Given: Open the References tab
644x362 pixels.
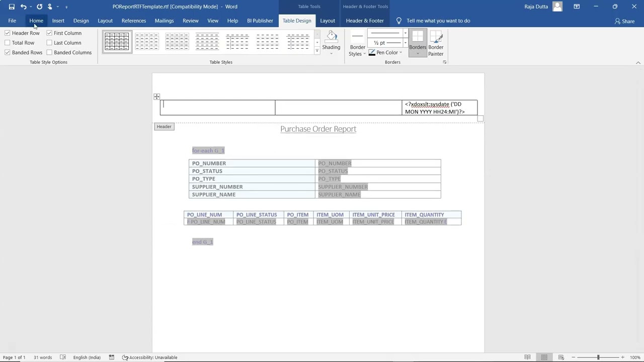Looking at the screenshot, I should pos(134,21).
